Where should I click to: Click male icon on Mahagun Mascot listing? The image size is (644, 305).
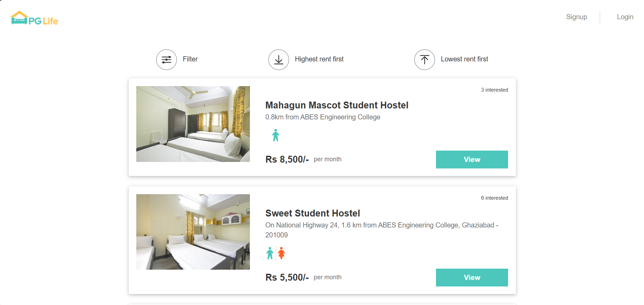click(x=276, y=135)
